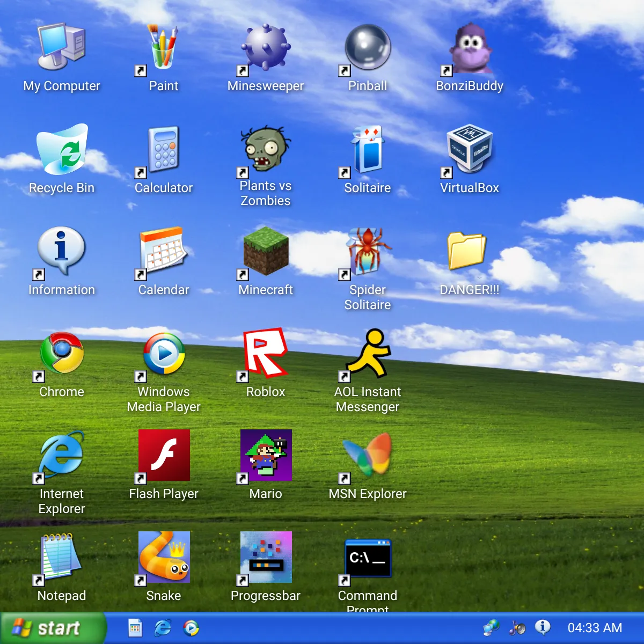Image resolution: width=644 pixels, height=644 pixels.
Task: Launch Internet Explorer from quick launch
Action: tap(162, 628)
